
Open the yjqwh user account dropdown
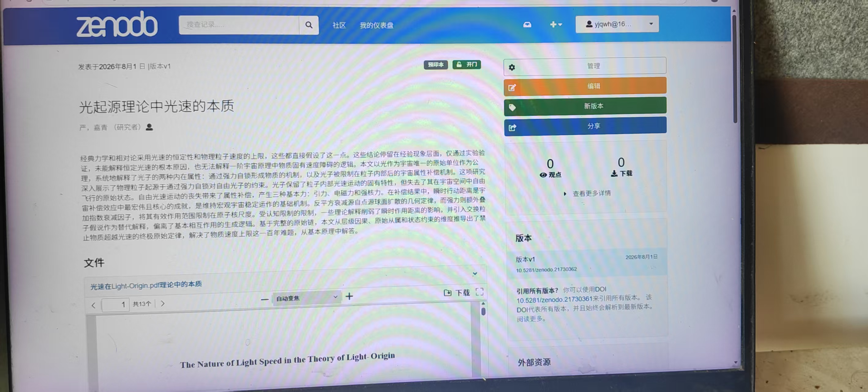617,24
